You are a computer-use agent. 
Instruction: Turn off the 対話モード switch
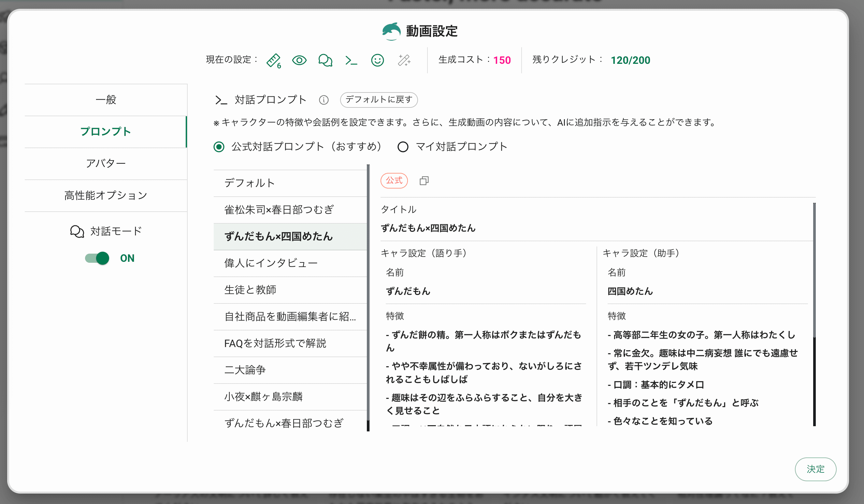click(x=97, y=258)
